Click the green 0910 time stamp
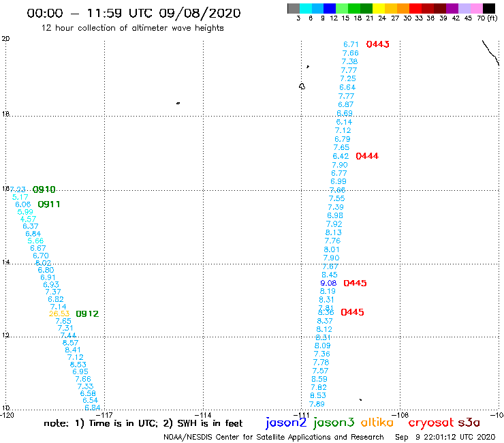Image resolution: width=504 pixels, height=443 pixels. coord(44,189)
